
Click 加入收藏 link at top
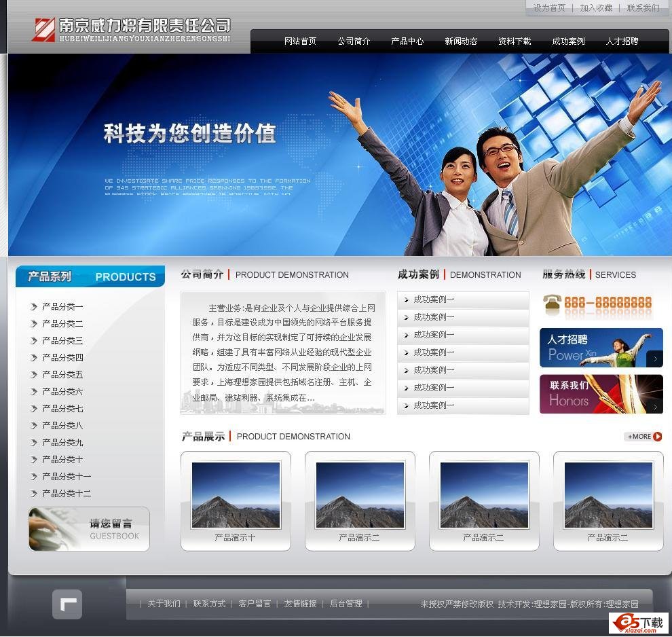[596, 7]
